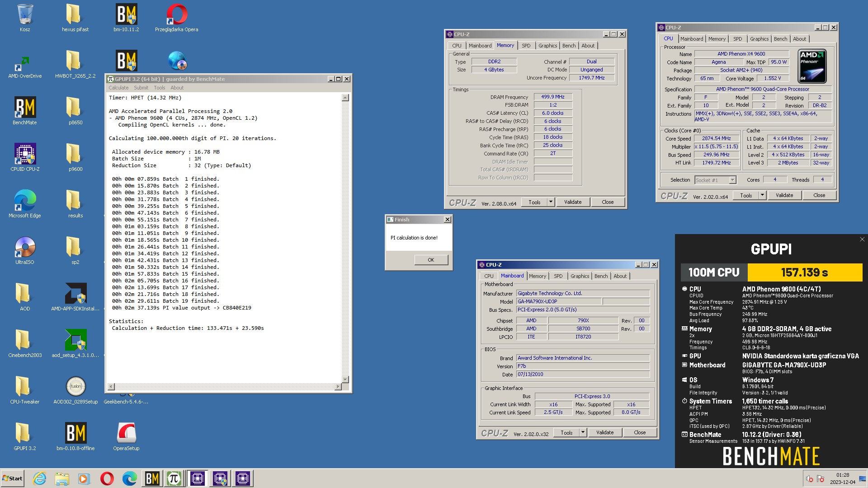Click Close button in CPU-Z Ver. 2.08.0 window
The height and width of the screenshot is (488, 868).
(x=608, y=202)
